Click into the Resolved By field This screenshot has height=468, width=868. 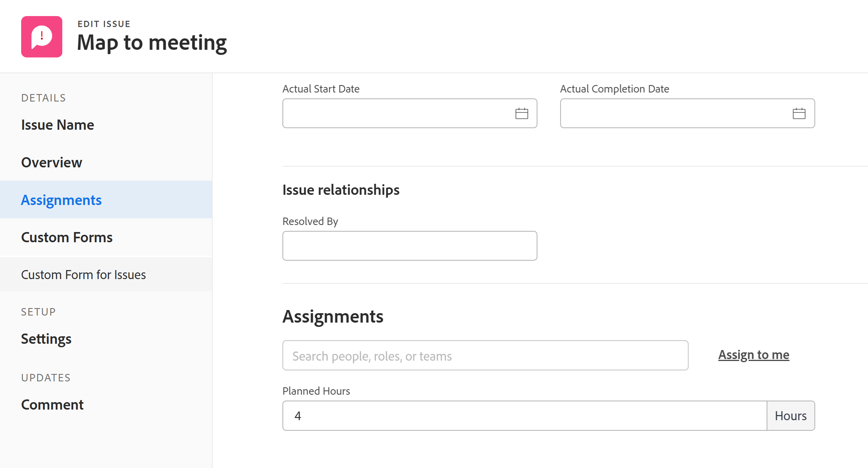tap(409, 246)
